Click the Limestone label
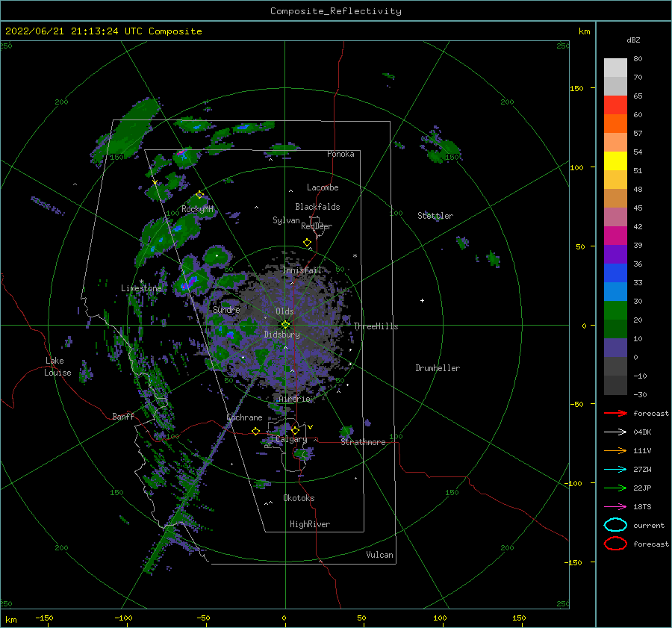The height and width of the screenshot is (628, 672). tap(141, 288)
